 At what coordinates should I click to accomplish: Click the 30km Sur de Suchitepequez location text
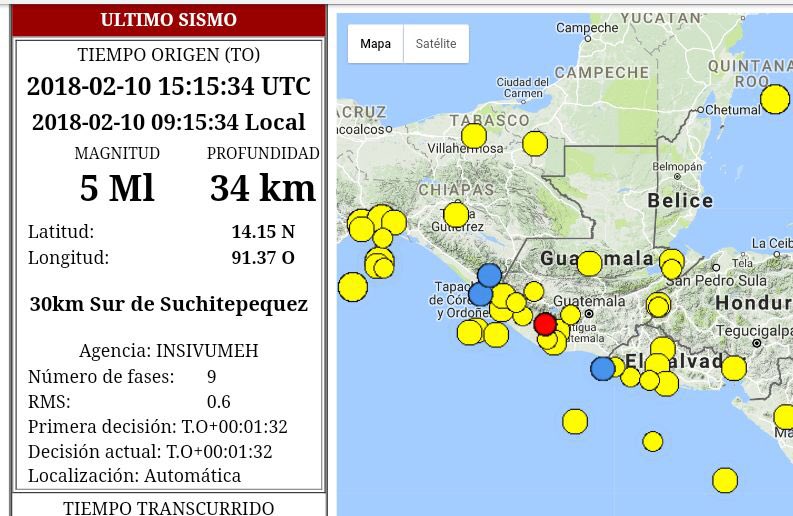pos(169,304)
